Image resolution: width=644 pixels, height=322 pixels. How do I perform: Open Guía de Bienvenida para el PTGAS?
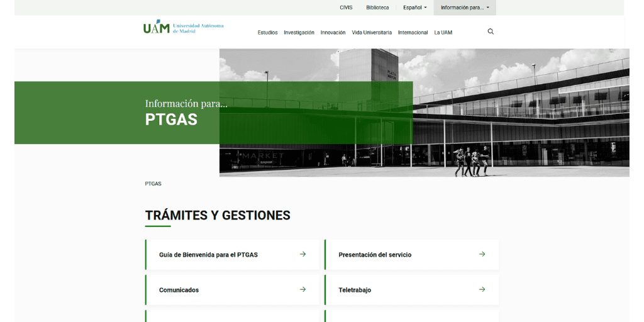pyautogui.click(x=233, y=255)
